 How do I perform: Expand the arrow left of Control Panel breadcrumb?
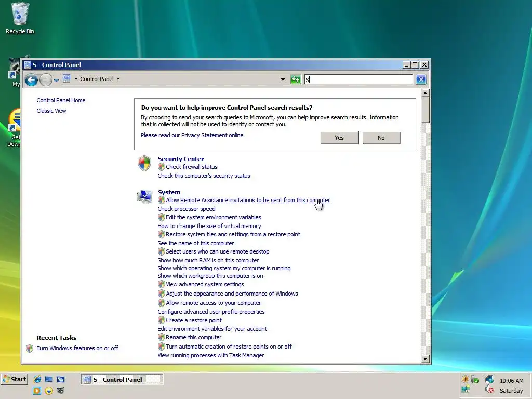point(76,79)
